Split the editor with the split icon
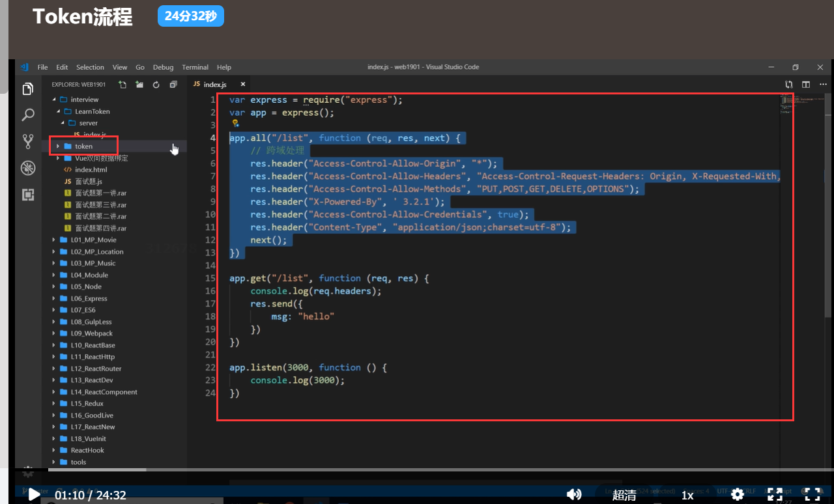The height and width of the screenshot is (504, 834). tap(806, 85)
